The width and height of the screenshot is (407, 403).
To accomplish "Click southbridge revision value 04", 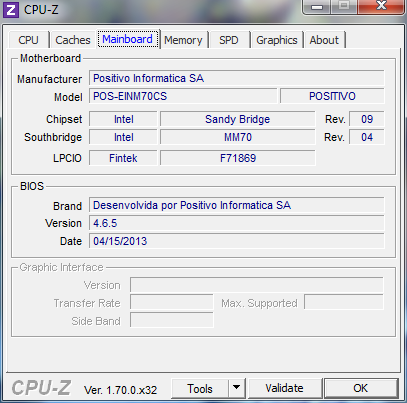I will [x=367, y=137].
